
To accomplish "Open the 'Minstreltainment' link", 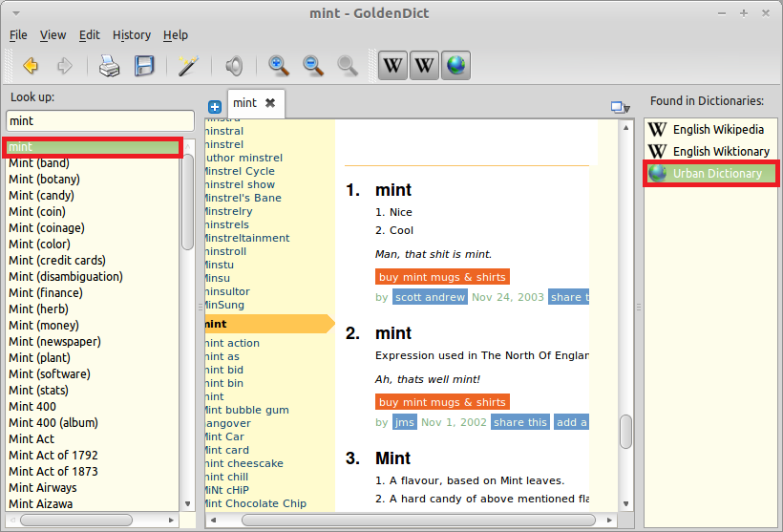I will tap(247, 238).
